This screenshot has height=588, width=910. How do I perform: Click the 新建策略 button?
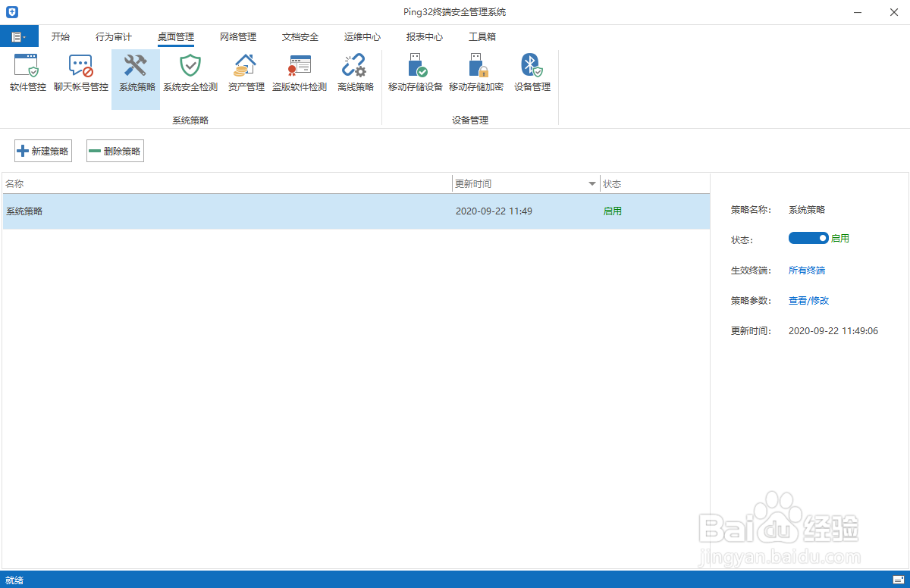point(43,151)
